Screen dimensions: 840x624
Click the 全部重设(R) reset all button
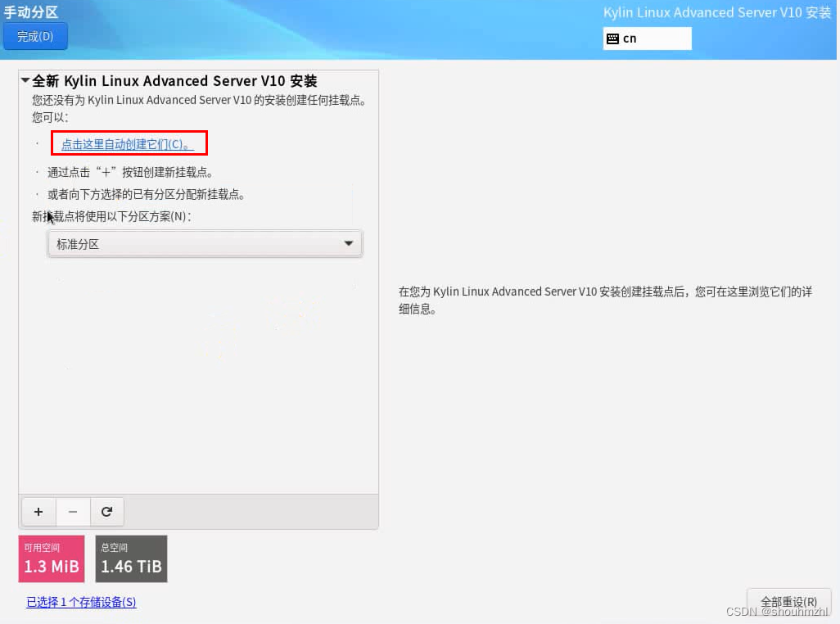788,602
